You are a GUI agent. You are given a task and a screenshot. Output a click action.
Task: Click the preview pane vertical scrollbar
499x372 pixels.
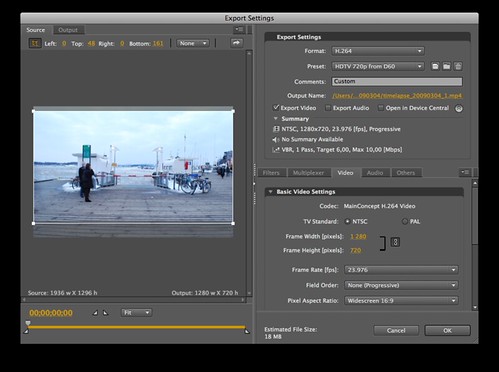pos(249,173)
